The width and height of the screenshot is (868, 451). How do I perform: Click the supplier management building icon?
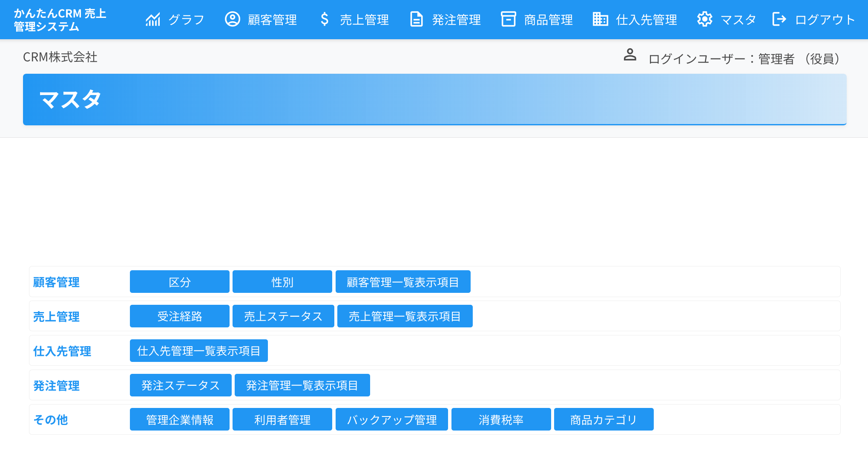[x=600, y=20]
